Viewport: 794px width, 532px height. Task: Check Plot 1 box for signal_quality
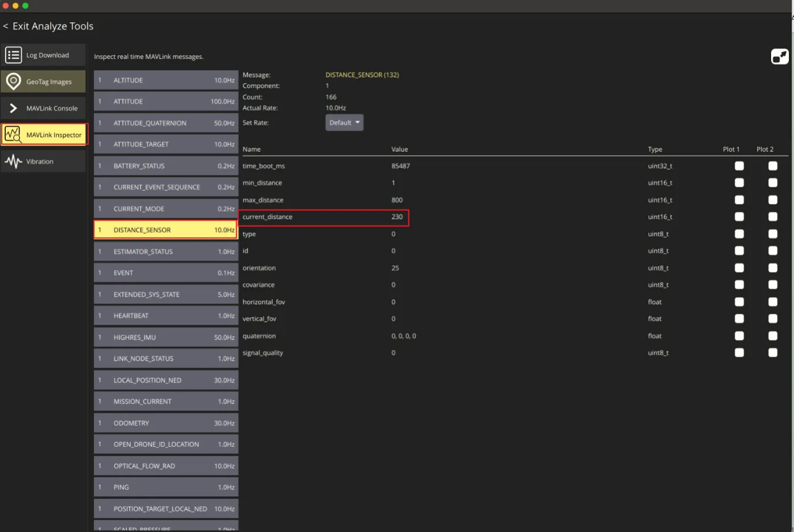[x=740, y=353]
